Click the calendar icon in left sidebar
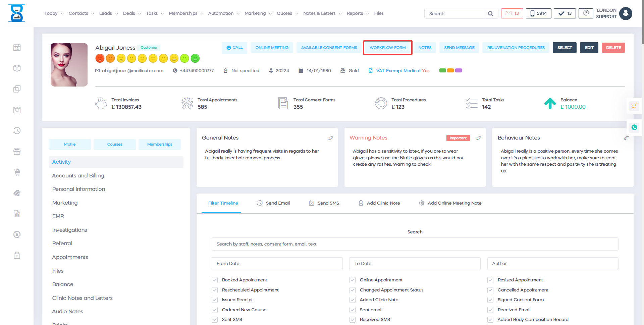The height and width of the screenshot is (325, 644). 17,48
